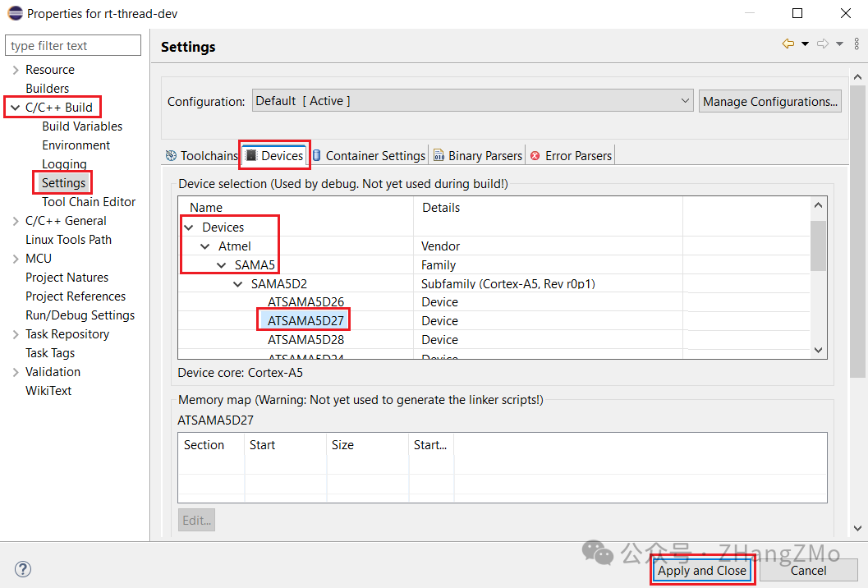Collapse the Atmel vendor node
The width and height of the screenshot is (868, 588).
[204, 246]
